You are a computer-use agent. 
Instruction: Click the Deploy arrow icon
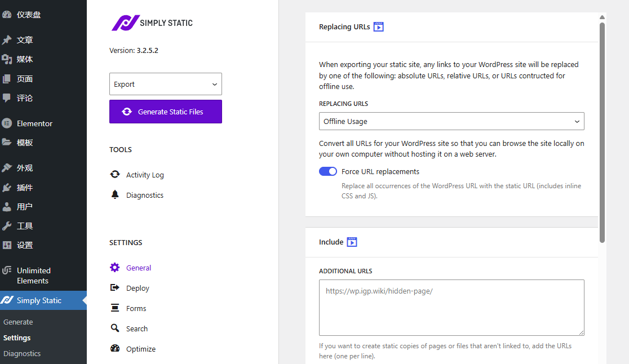[115, 288]
